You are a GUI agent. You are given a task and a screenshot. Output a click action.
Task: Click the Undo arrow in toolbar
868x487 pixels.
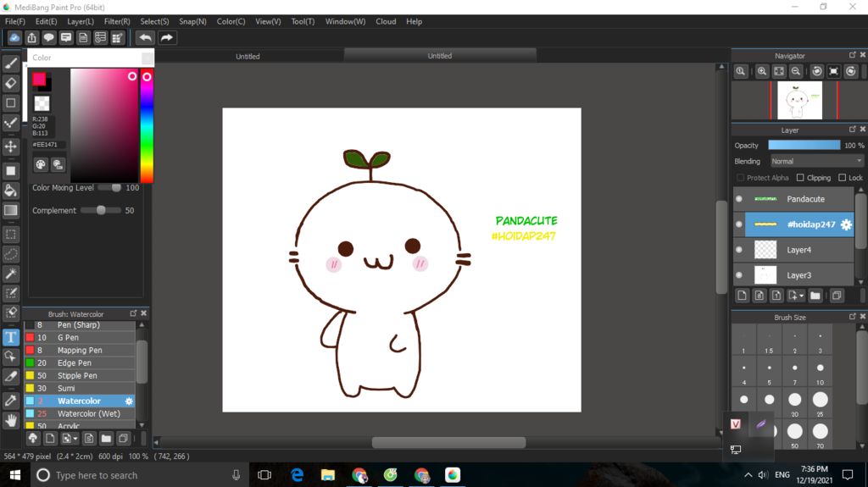point(146,37)
